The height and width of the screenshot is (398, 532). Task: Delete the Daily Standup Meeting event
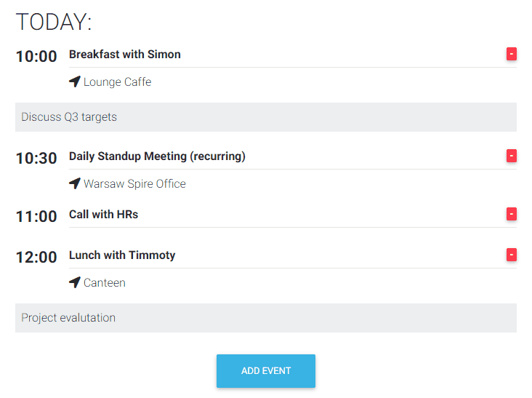pyautogui.click(x=512, y=156)
